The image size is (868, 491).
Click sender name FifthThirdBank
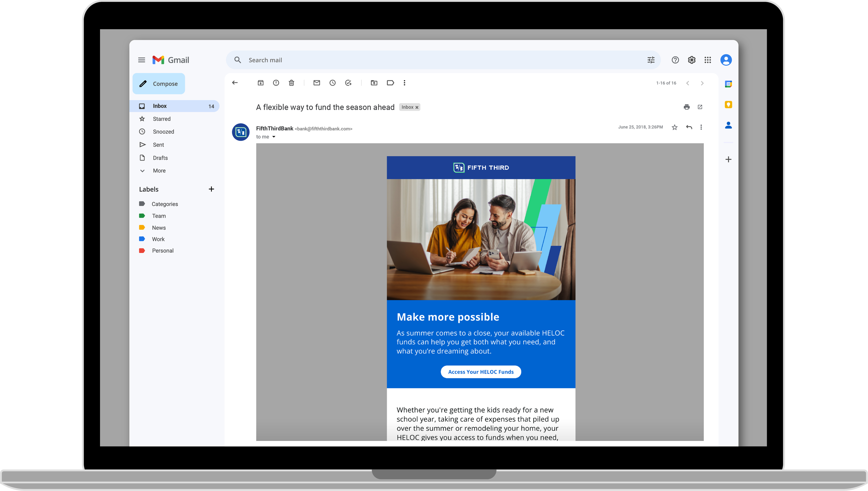(275, 129)
